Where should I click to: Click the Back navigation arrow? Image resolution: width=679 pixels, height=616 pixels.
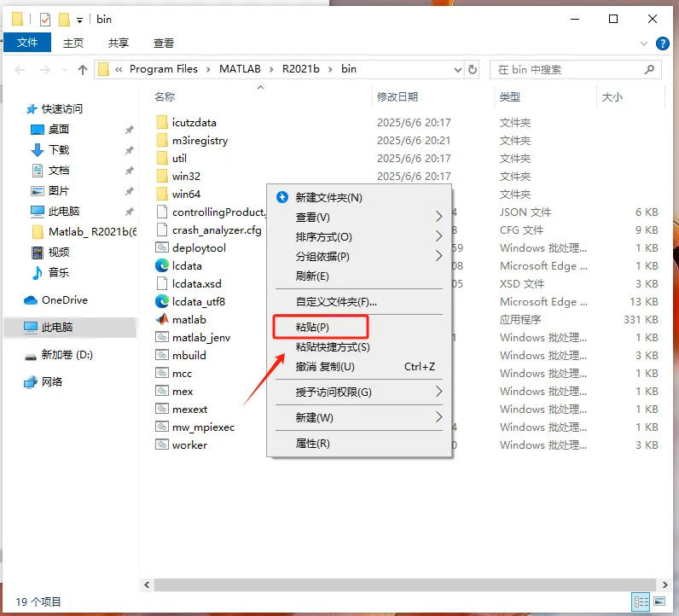20,69
